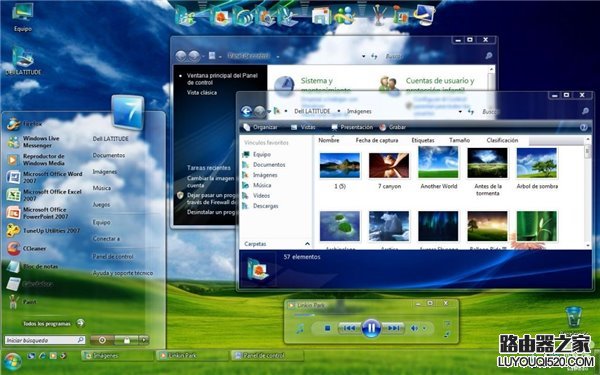Open the Recycle Bin desktop icon

(573, 316)
